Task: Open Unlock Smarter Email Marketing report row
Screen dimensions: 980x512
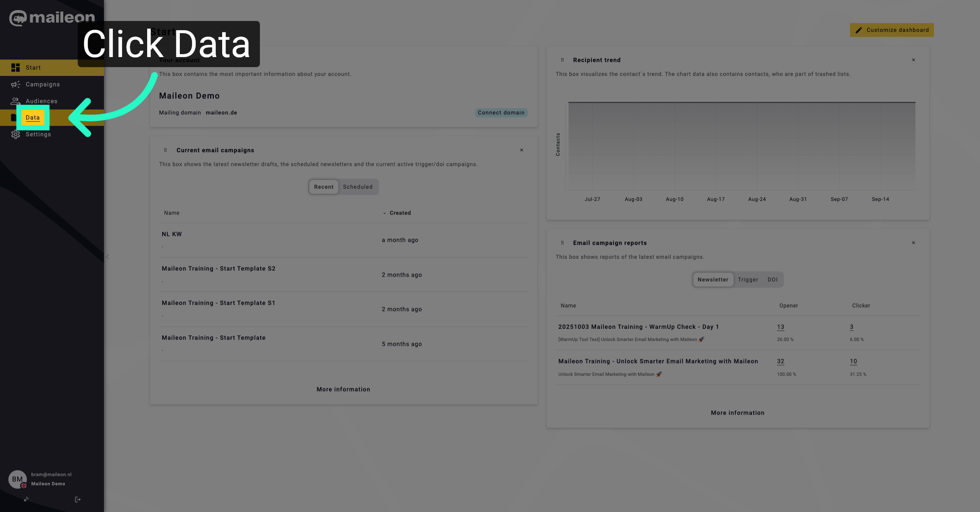Action: tap(738, 367)
